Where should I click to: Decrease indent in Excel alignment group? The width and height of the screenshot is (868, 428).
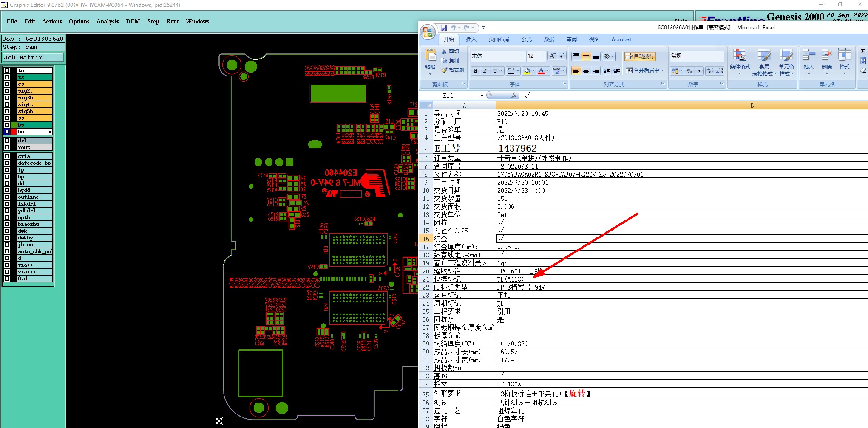(607, 70)
